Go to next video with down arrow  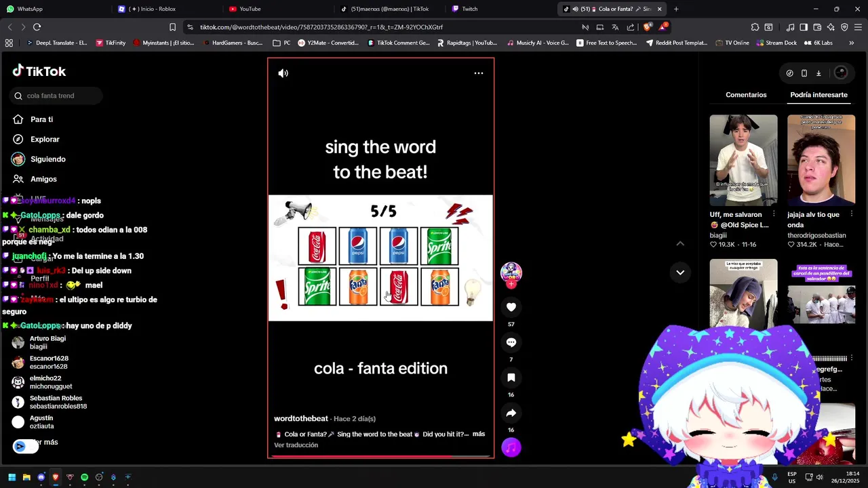680,272
